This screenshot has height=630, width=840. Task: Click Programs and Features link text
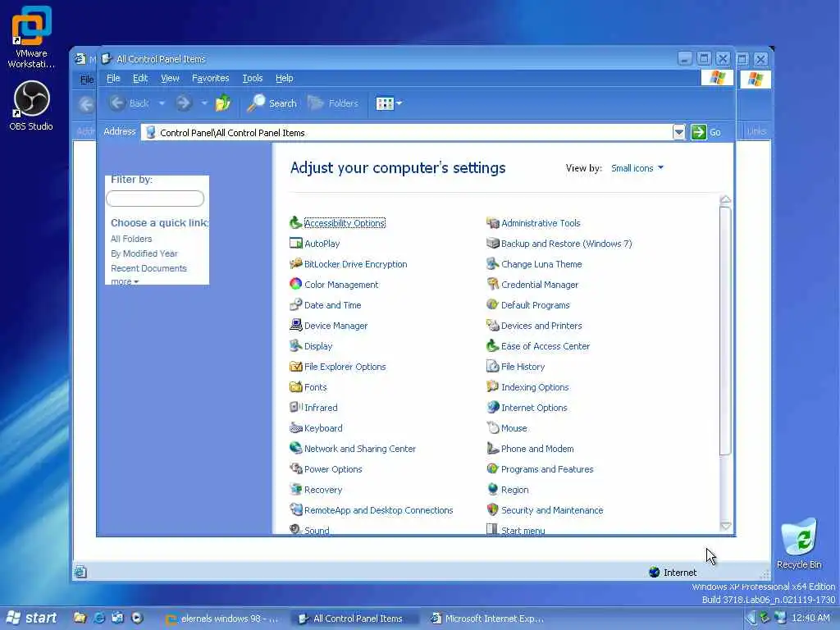[x=547, y=469]
